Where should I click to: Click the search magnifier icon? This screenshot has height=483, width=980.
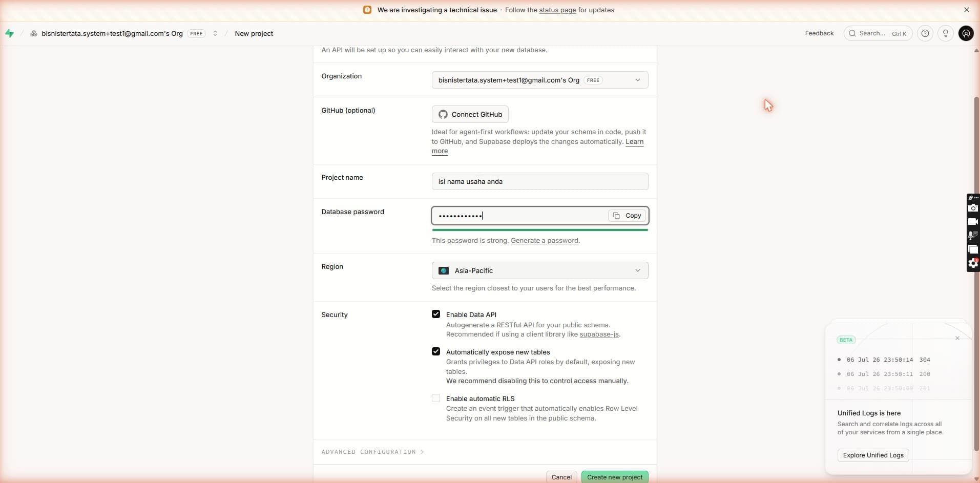click(x=852, y=33)
